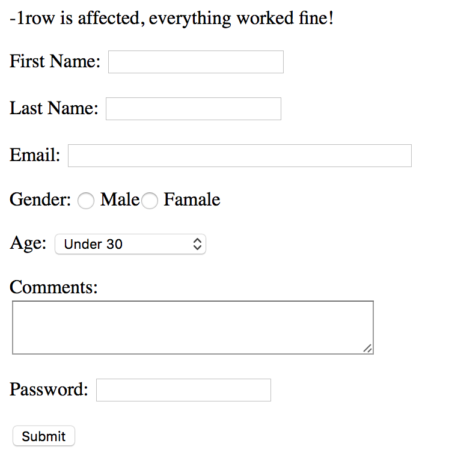This screenshot has width=452, height=476.
Task: Click the "First Name:" label text
Action: (55, 61)
